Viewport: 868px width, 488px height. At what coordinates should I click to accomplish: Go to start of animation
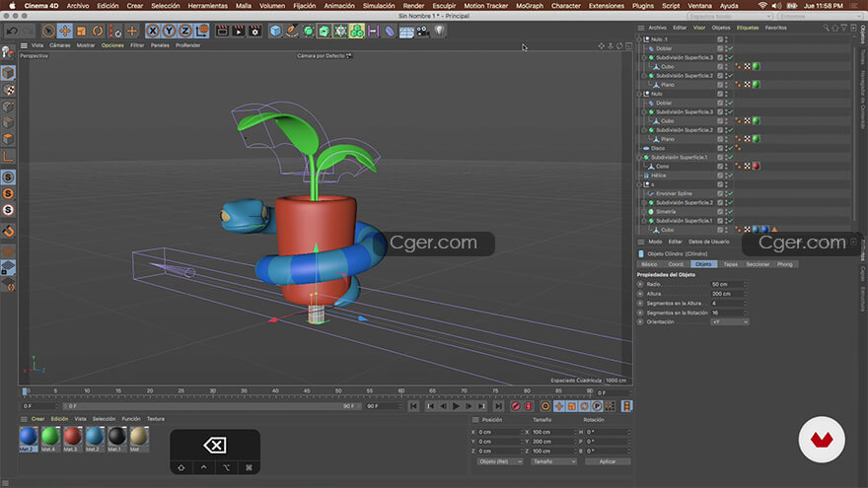pos(413,406)
